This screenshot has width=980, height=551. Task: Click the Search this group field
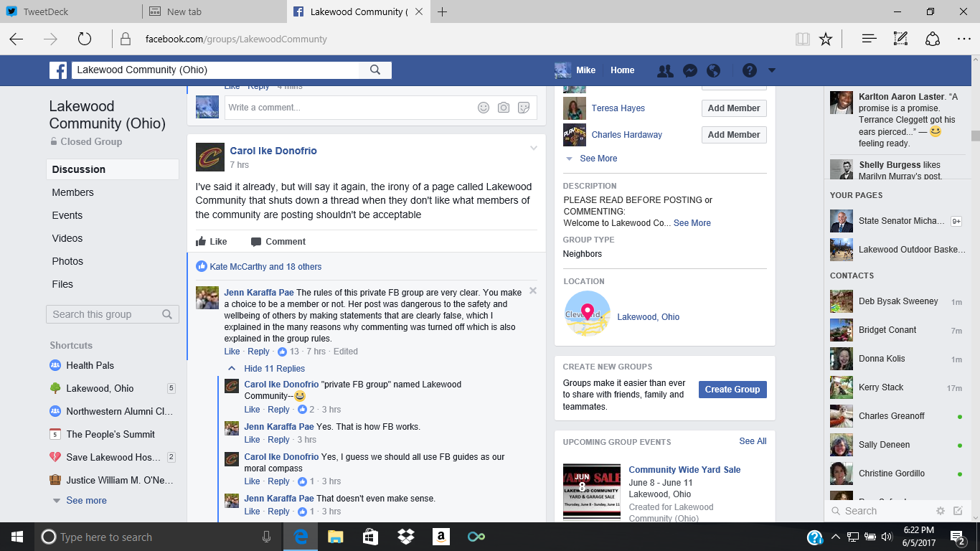point(104,314)
